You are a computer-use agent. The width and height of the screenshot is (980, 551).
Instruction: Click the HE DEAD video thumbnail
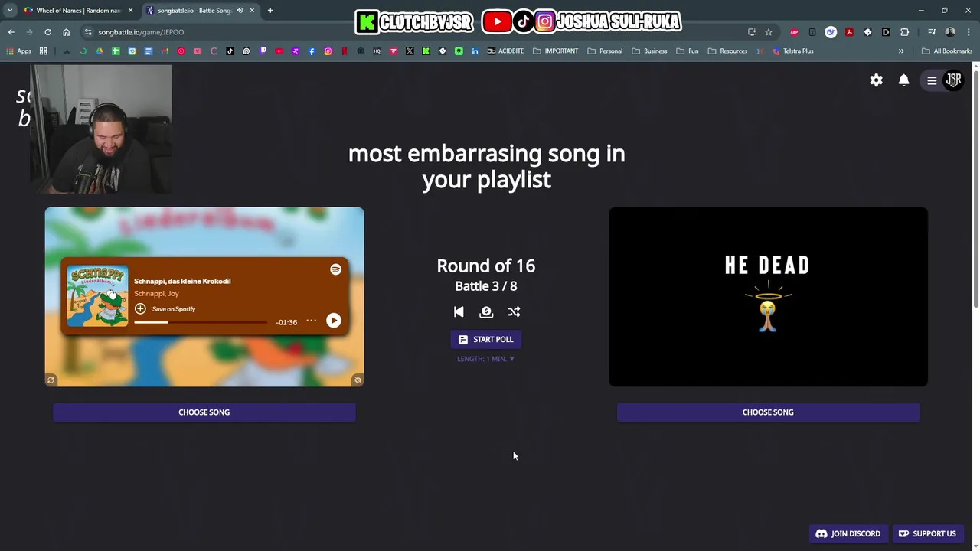pos(768,297)
